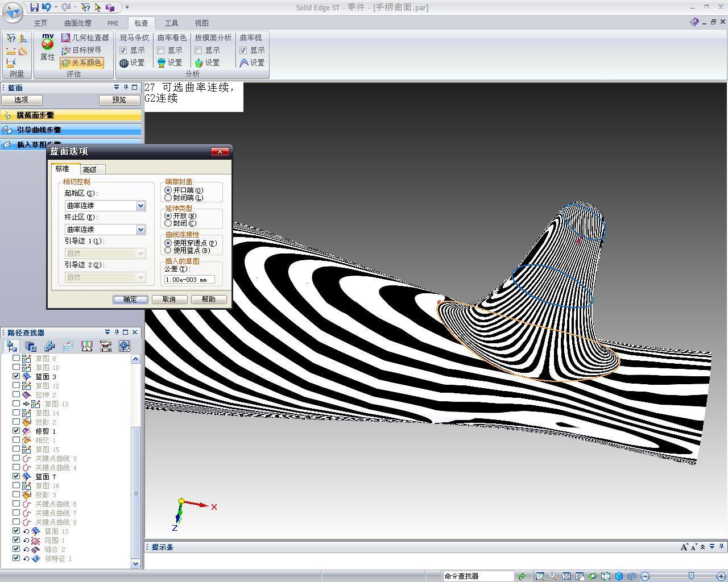Click the green command finder go arrow

522,576
